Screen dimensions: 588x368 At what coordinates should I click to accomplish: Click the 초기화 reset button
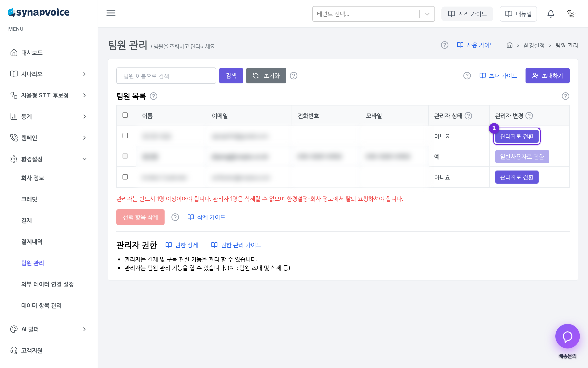pos(266,76)
